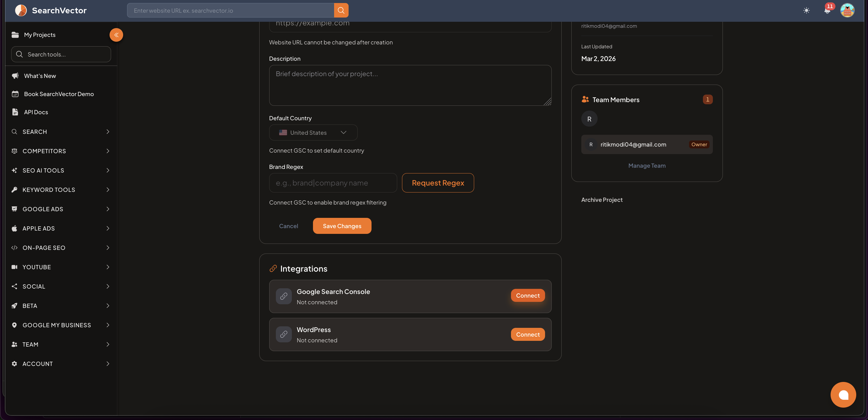Screen dimensions: 868x420
Task: Click the What's New megaphone icon
Action: (x=15, y=76)
